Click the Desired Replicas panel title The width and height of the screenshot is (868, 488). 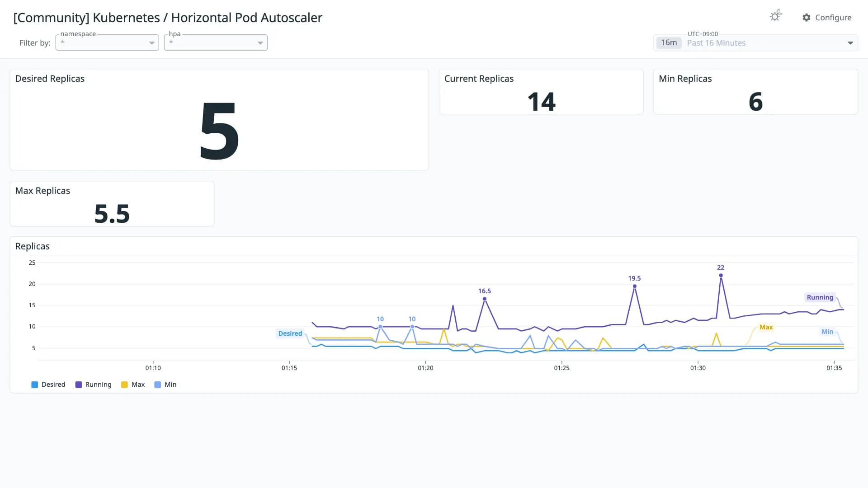(50, 79)
